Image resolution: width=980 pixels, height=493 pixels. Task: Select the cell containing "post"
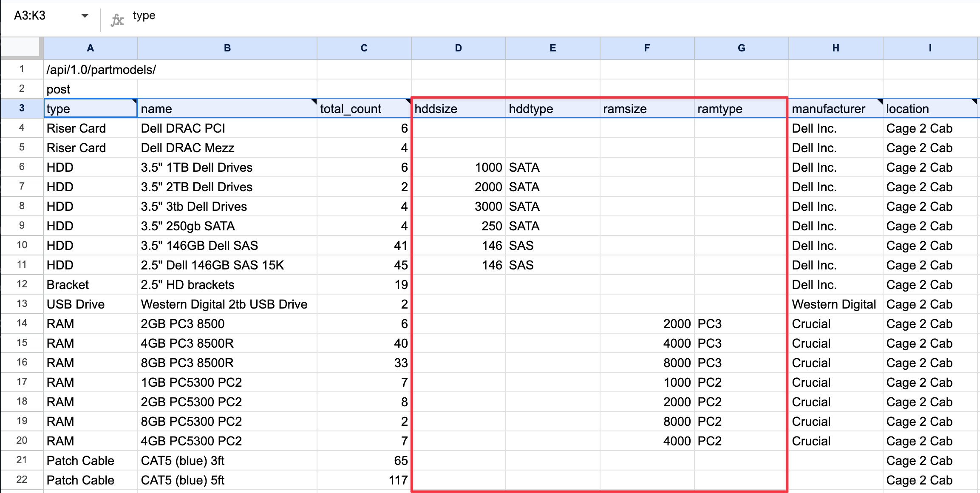(x=90, y=89)
